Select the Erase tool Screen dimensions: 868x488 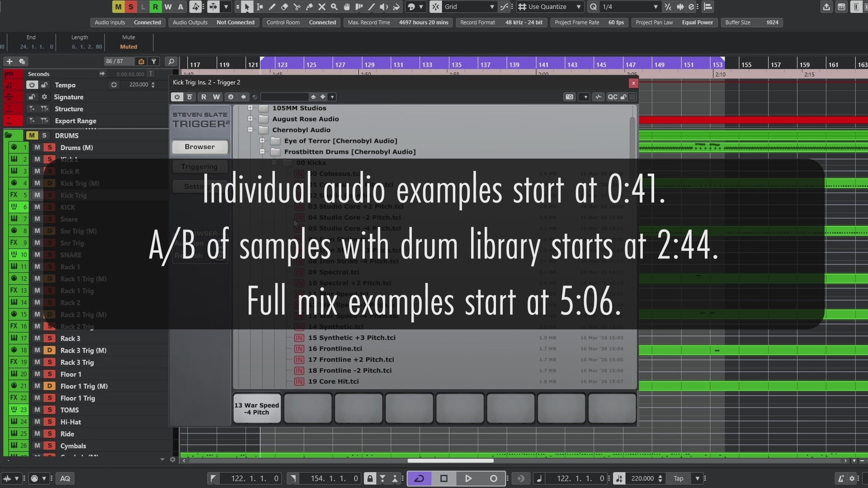(x=284, y=7)
